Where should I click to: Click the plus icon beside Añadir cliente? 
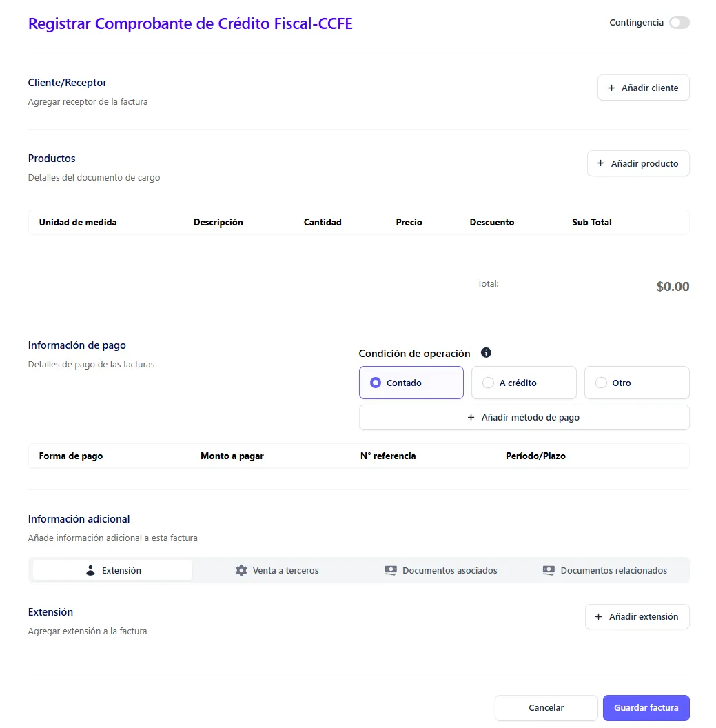[x=611, y=88]
